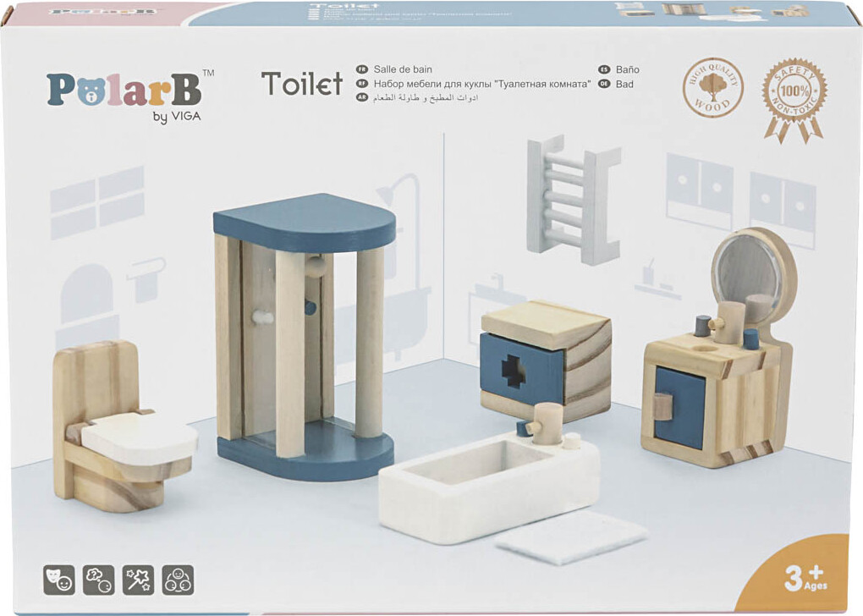Click the 'Salle de bain' text
Screen dimensions: 863x616
402,69
